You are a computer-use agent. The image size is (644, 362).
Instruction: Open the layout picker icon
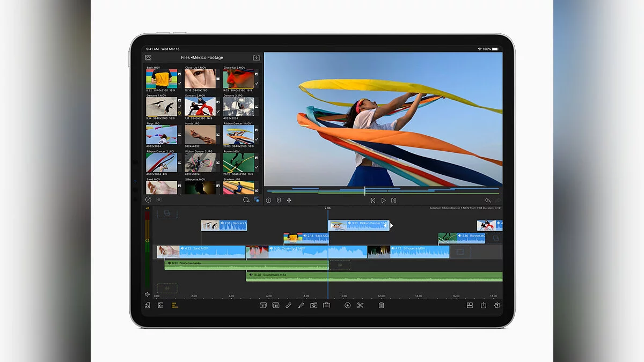(470, 305)
